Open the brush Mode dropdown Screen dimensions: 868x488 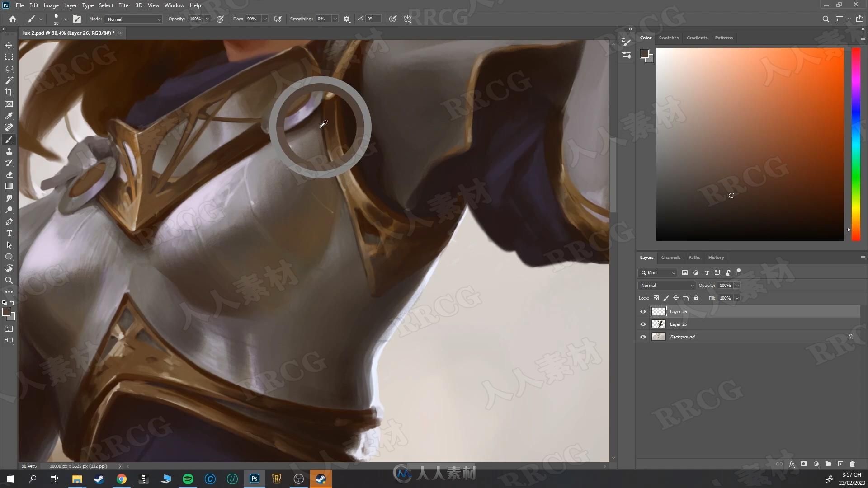coord(133,19)
